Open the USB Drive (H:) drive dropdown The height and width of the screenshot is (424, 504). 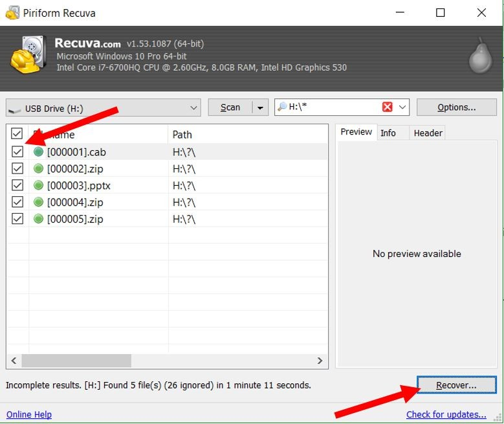[103, 107]
